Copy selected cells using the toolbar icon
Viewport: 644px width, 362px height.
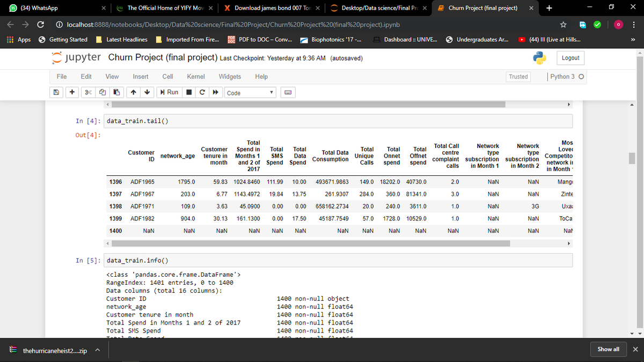click(102, 92)
